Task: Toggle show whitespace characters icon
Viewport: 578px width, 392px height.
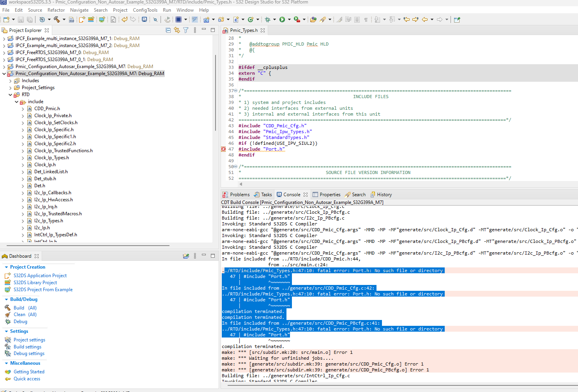Action: pos(366,19)
